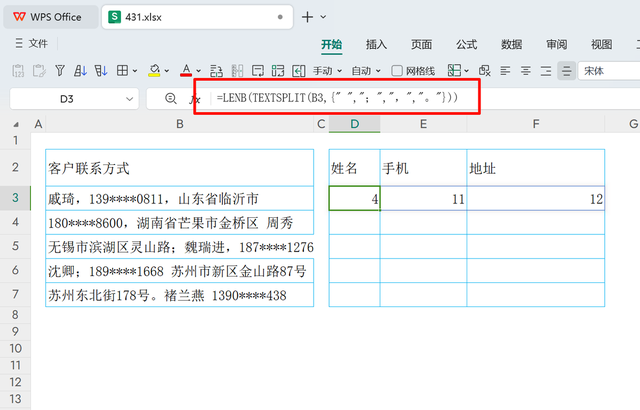Sort ascending with the A-down arrow icon
Viewport: 640px width, 410px height.
click(x=80, y=71)
